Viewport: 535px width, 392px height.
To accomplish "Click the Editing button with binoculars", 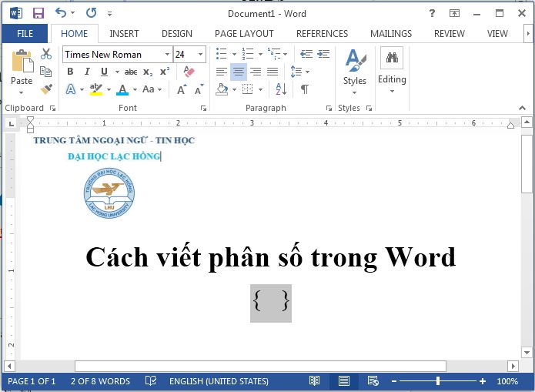I will pyautogui.click(x=392, y=71).
